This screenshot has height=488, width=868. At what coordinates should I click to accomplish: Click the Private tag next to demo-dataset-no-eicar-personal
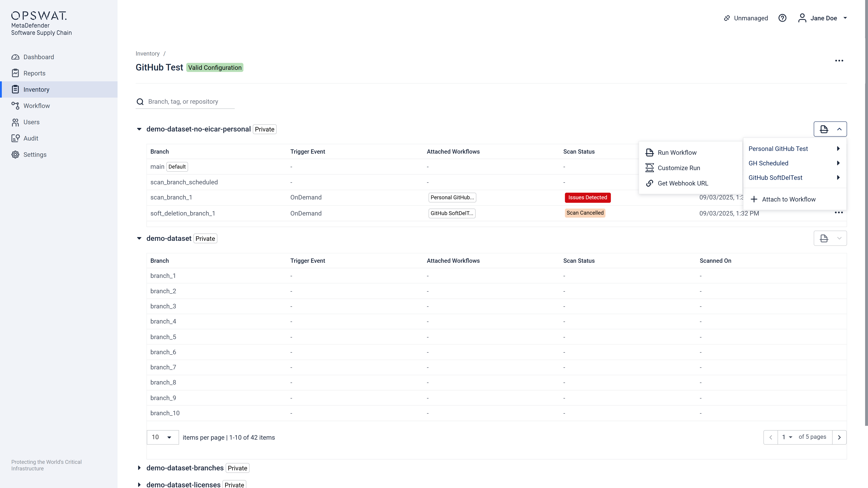tap(264, 129)
